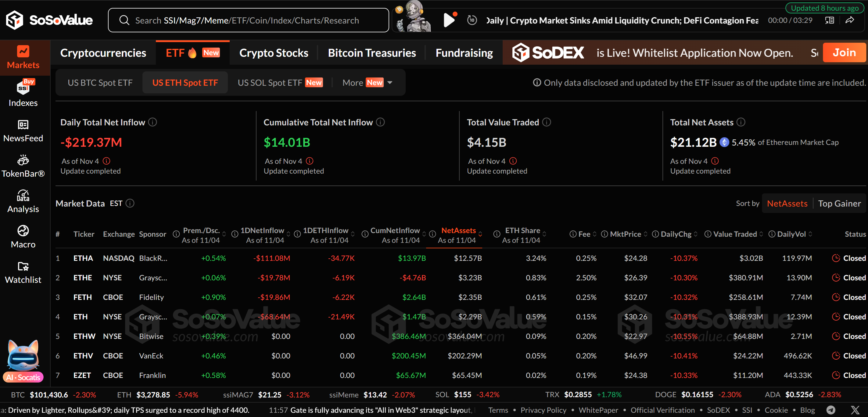Click the share arrow icon on the audio bar
Viewport: 868px width, 417px height.
tap(849, 20)
